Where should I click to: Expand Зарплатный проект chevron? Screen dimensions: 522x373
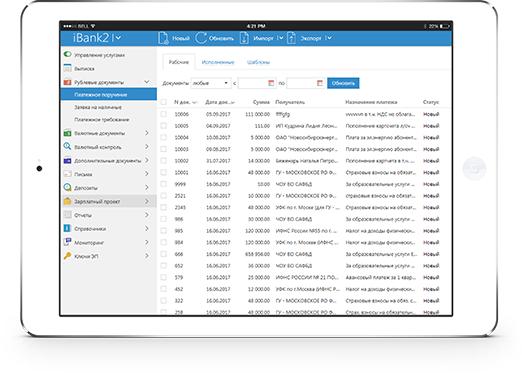pos(147,201)
